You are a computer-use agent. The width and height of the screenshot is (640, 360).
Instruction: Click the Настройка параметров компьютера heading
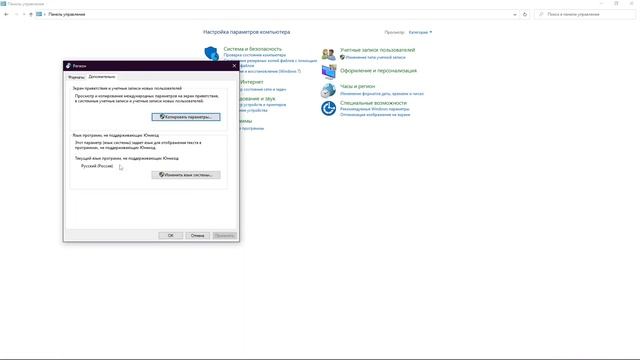[x=247, y=32]
